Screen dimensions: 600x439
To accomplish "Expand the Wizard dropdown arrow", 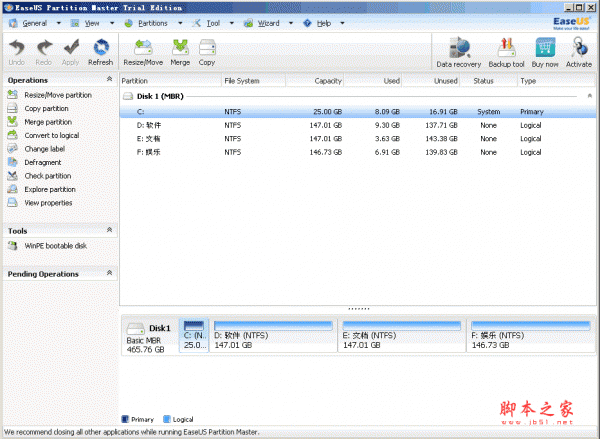I will coord(291,23).
